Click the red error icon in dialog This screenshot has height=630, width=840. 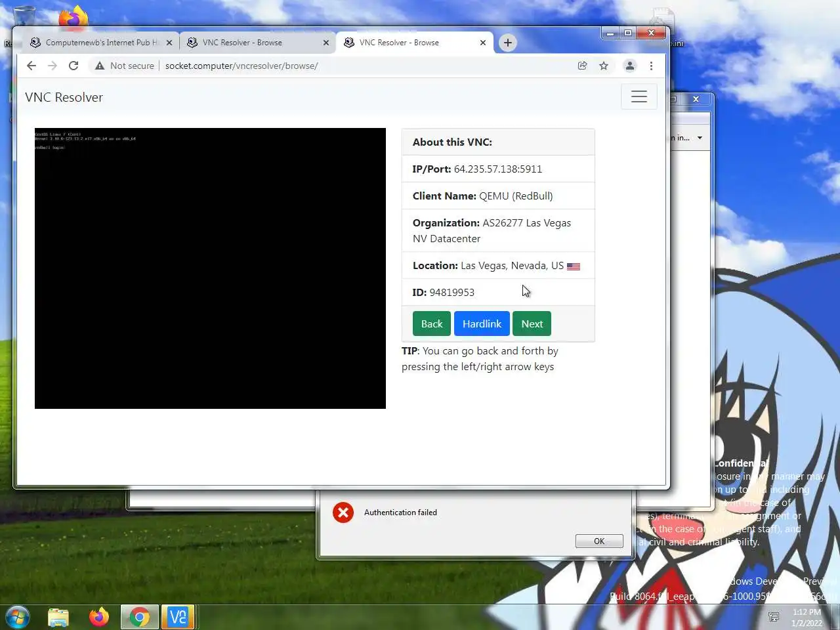(343, 513)
